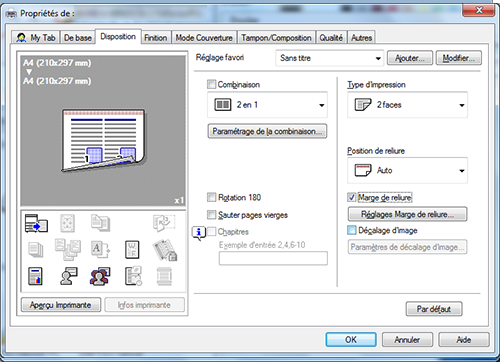Click the Par défaut button
The image size is (500, 362).
tap(434, 309)
